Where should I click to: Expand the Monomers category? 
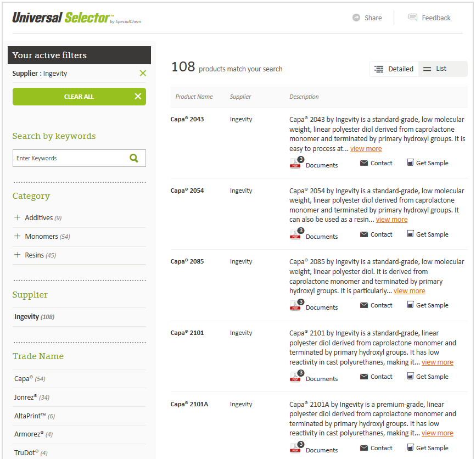(x=18, y=237)
